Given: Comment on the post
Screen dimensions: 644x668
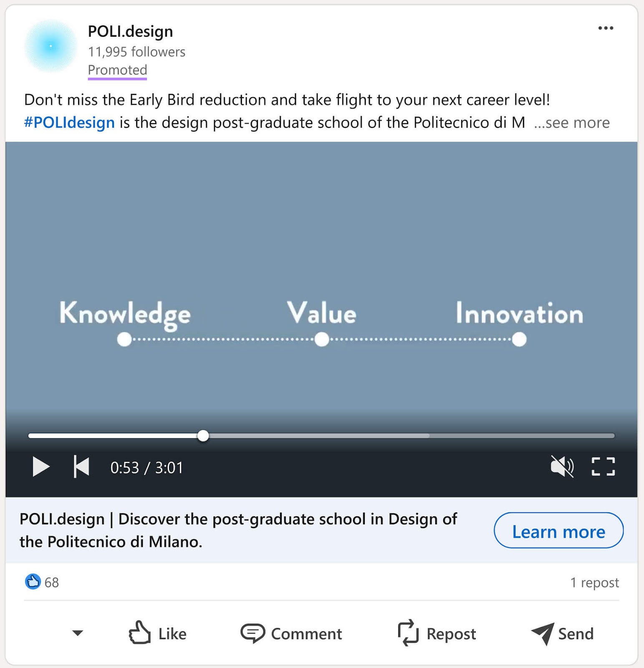Looking at the screenshot, I should [292, 633].
